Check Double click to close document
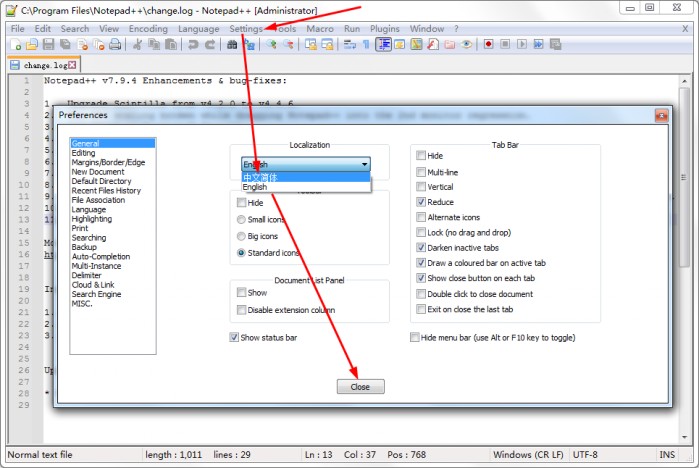 pos(421,294)
